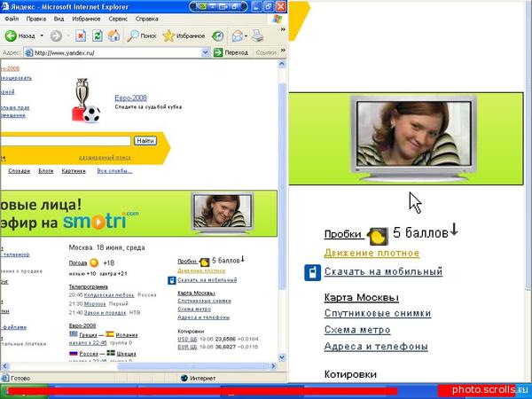Open расширенный поиск link

[105, 158]
